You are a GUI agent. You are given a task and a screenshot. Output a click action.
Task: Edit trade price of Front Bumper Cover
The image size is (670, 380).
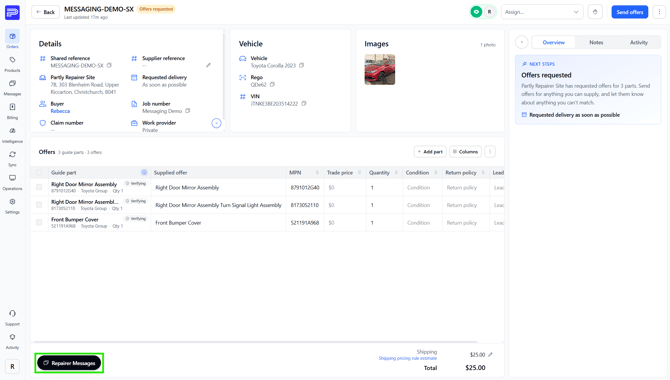click(345, 223)
